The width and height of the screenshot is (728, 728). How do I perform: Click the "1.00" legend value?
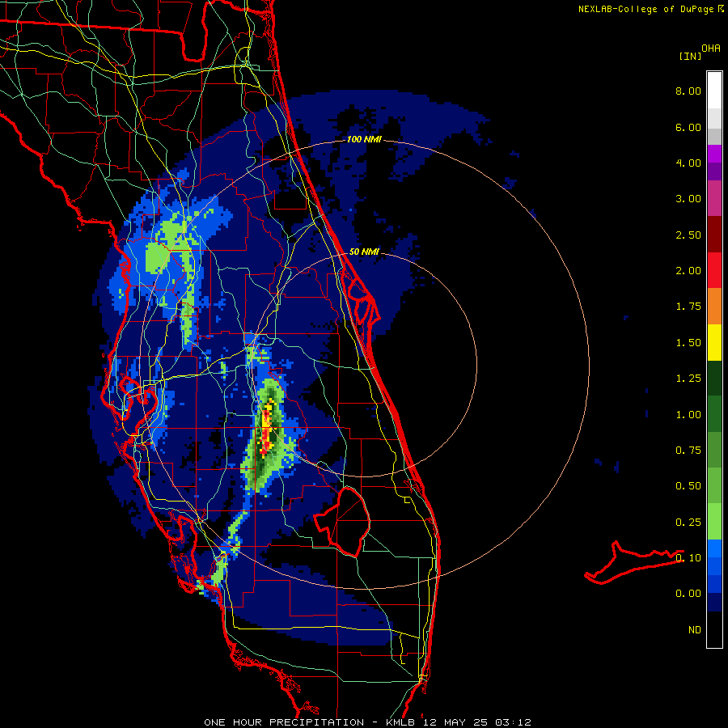[x=688, y=415]
